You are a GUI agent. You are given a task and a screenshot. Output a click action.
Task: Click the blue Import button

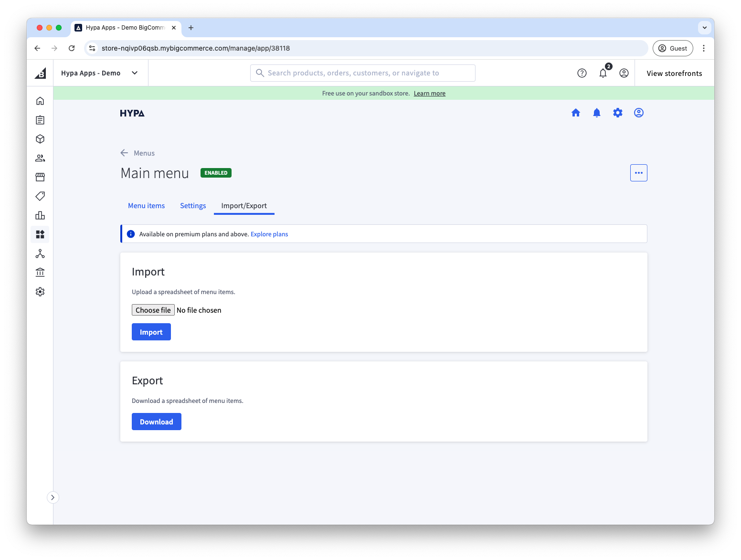point(151,332)
